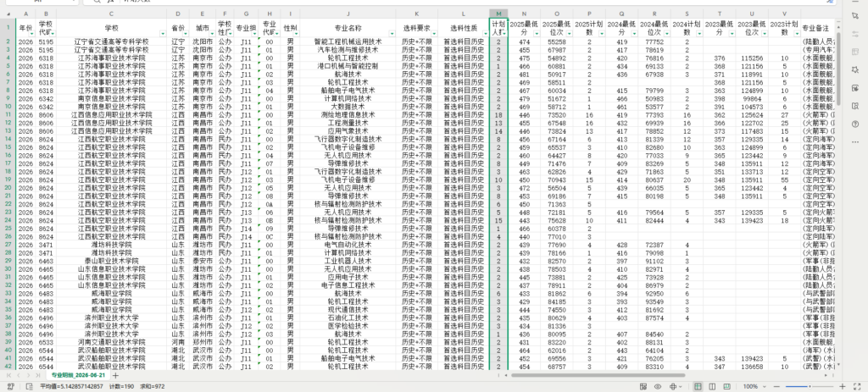Open the image gallery icon in right sidebar

[855, 88]
